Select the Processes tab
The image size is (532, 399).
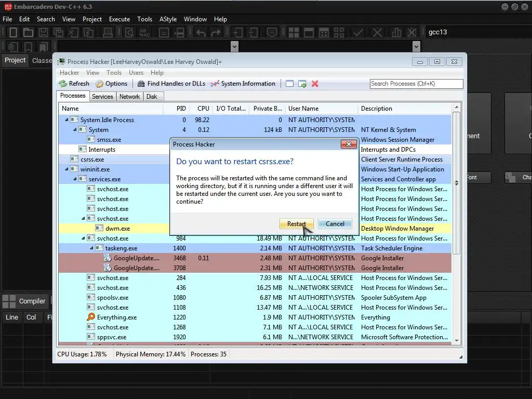click(73, 96)
